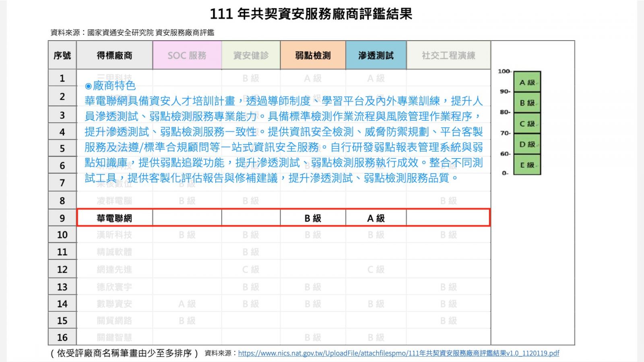Click the B 級 SOC 服務 cell for 關貿網路
Viewport: 644px width, 362px height.
click(187, 321)
